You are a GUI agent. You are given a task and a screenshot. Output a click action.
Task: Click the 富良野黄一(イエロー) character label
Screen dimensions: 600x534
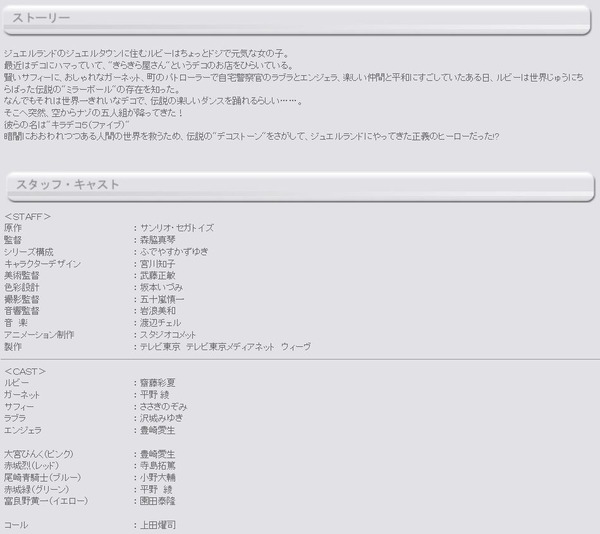pos(46,501)
